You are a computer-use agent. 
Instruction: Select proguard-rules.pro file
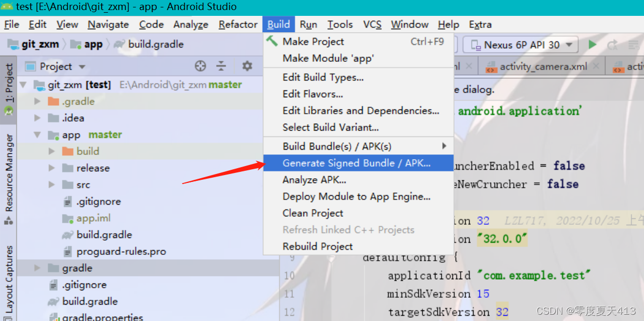point(121,252)
